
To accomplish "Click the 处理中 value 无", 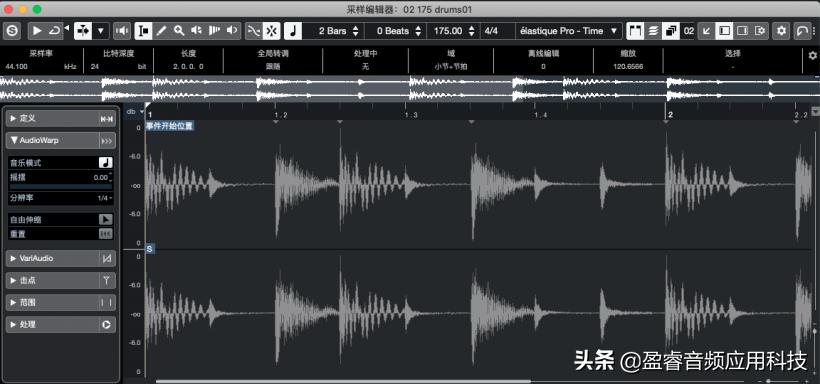I will tap(366, 67).
